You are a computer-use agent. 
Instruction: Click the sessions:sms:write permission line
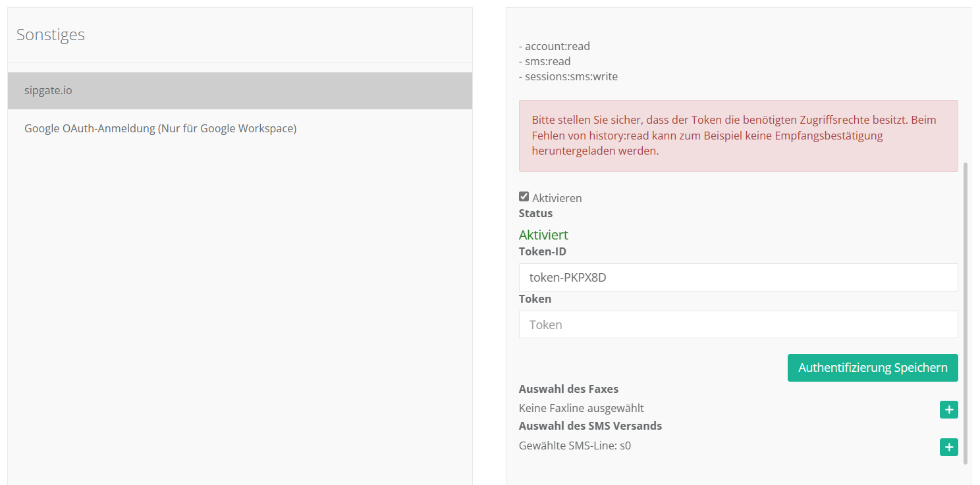click(568, 76)
